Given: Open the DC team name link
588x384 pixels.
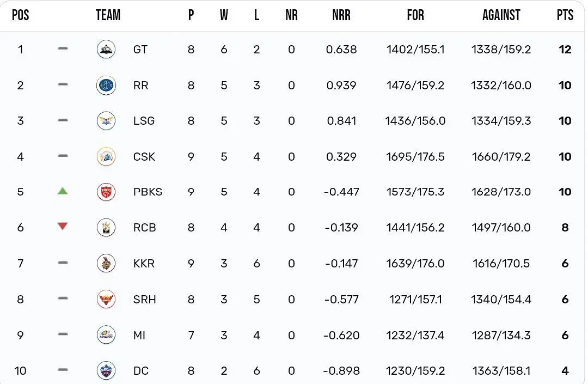Looking at the screenshot, I should click(x=141, y=371).
